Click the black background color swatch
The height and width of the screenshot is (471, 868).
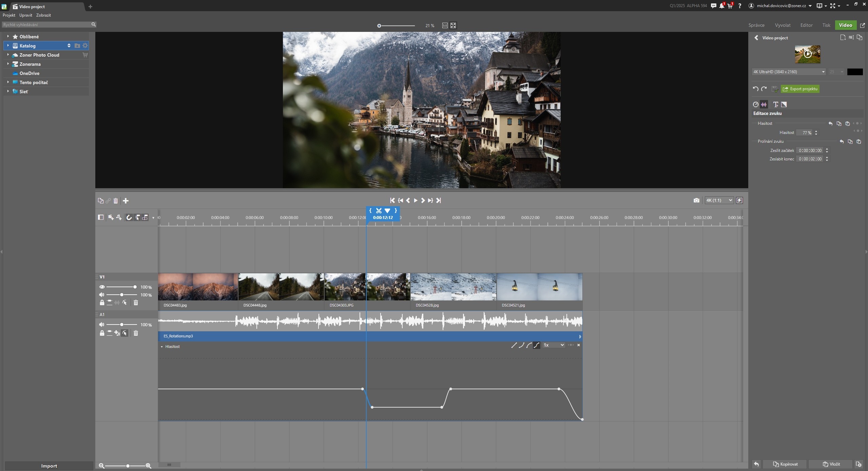point(855,72)
